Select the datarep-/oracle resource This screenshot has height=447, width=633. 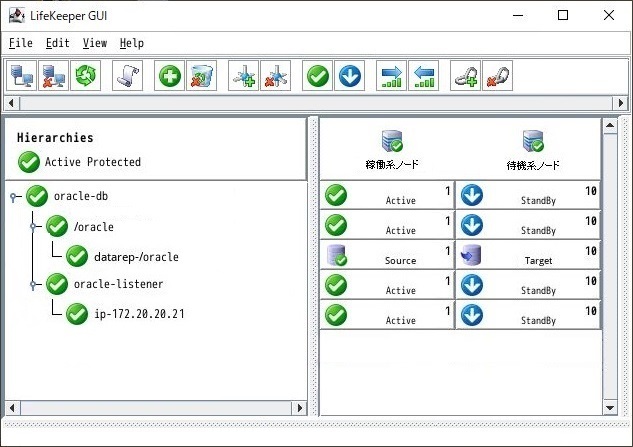pos(136,257)
